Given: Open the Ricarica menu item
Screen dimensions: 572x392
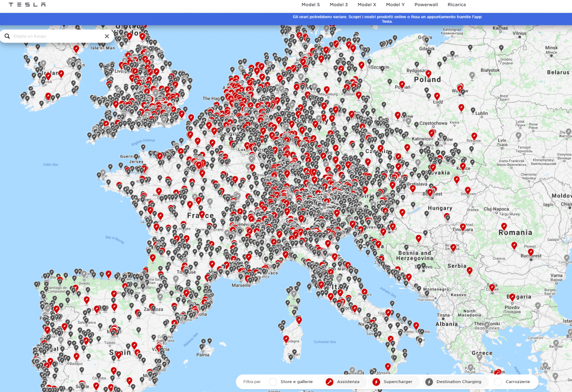Looking at the screenshot, I should (x=457, y=4).
